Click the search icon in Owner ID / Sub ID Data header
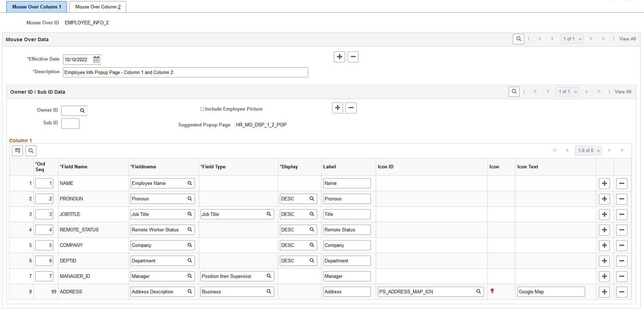Viewport: 644px width, 312px height. click(x=514, y=92)
